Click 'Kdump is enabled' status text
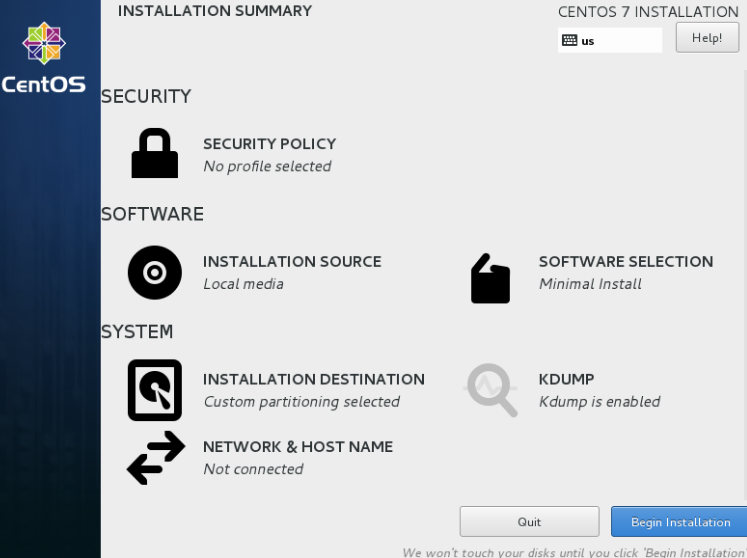 599,402
